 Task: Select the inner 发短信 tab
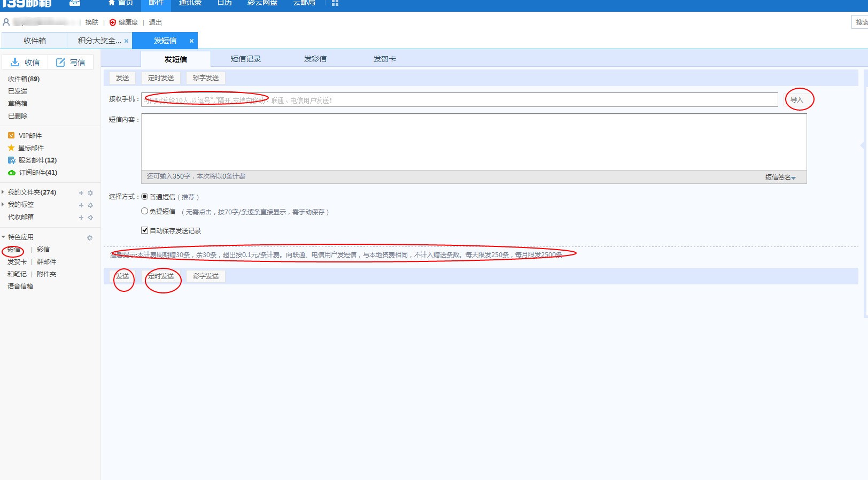point(176,59)
